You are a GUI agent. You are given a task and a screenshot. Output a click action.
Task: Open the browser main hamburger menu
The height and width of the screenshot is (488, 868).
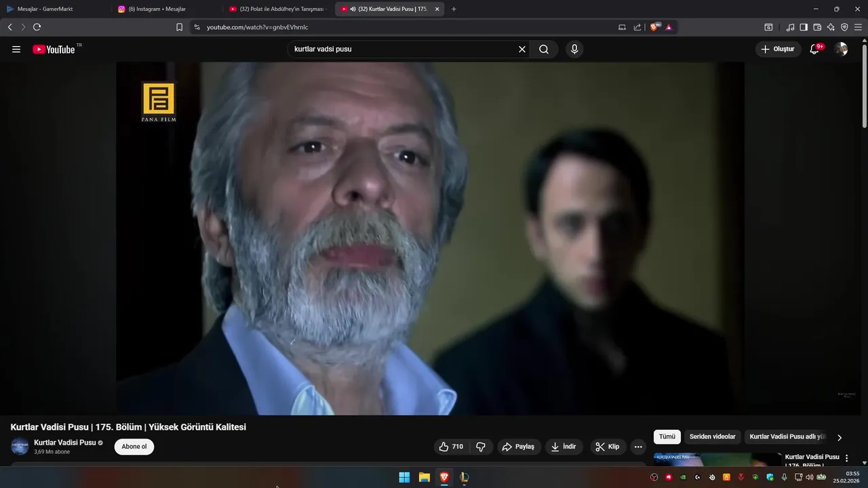[859, 27]
